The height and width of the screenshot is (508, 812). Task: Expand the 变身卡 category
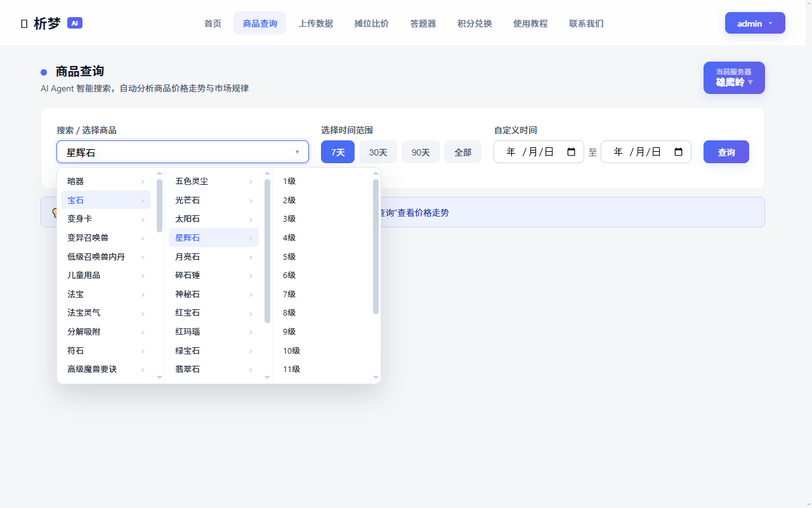106,218
